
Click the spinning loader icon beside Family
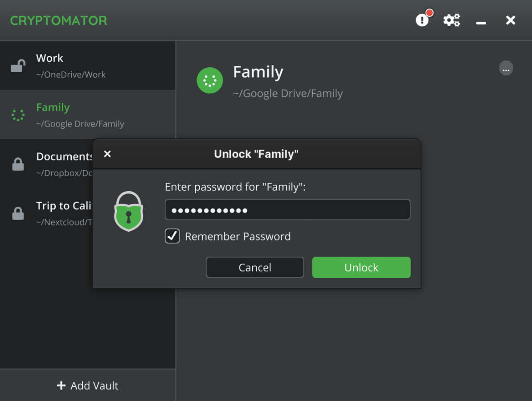(x=18, y=115)
